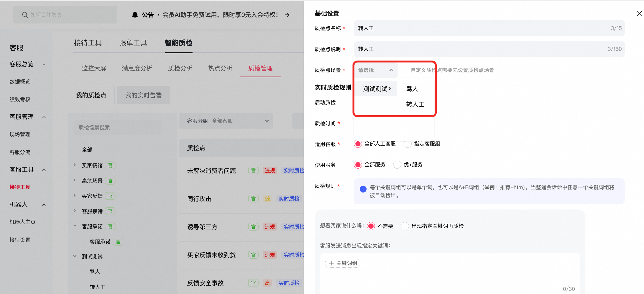Open the 质检点场景 请选择 dropdown
The width and height of the screenshot is (644, 294).
click(x=376, y=70)
